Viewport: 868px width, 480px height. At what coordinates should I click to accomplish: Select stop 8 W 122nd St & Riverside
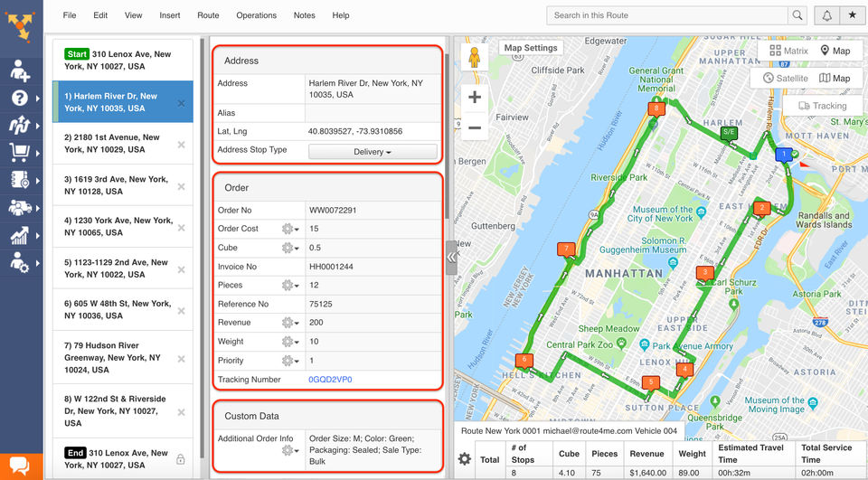[123, 410]
